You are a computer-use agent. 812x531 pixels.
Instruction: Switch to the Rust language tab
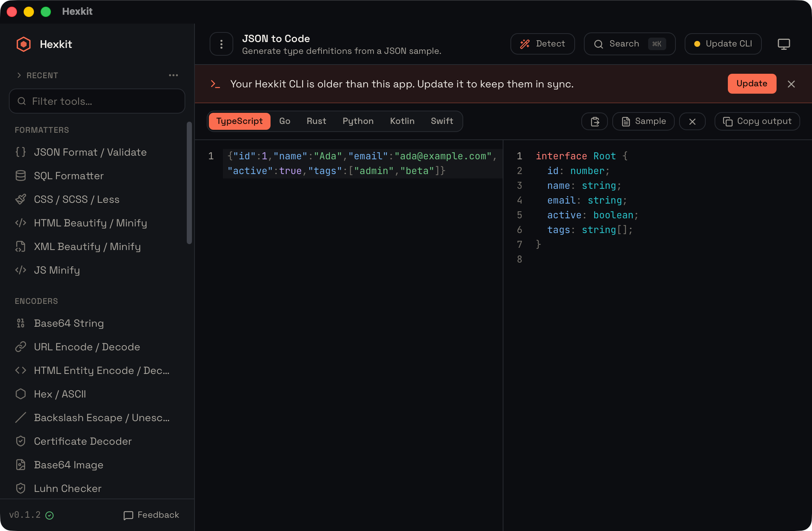tap(316, 121)
